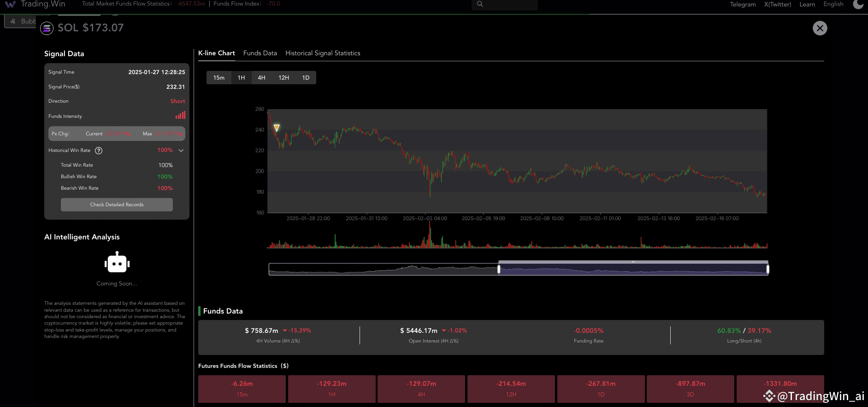Toggle the dark mode moon icon
This screenshot has height=407, width=868.
858,4
